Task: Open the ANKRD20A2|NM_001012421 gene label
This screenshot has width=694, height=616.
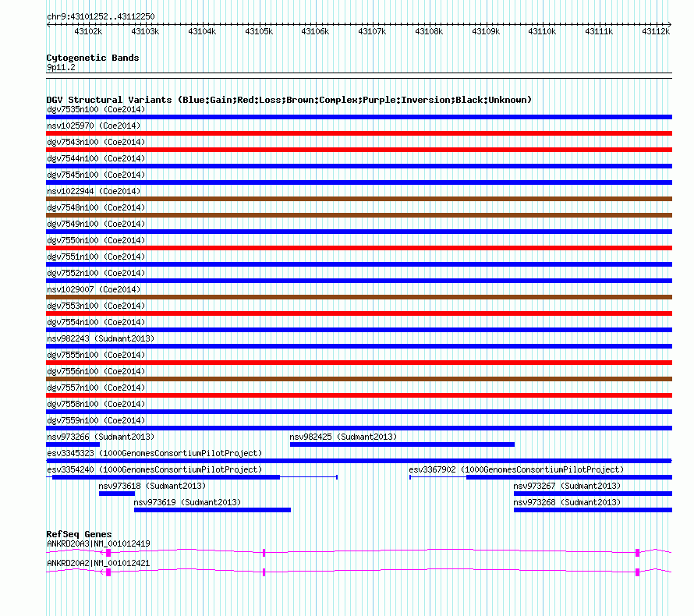Action: point(98,563)
